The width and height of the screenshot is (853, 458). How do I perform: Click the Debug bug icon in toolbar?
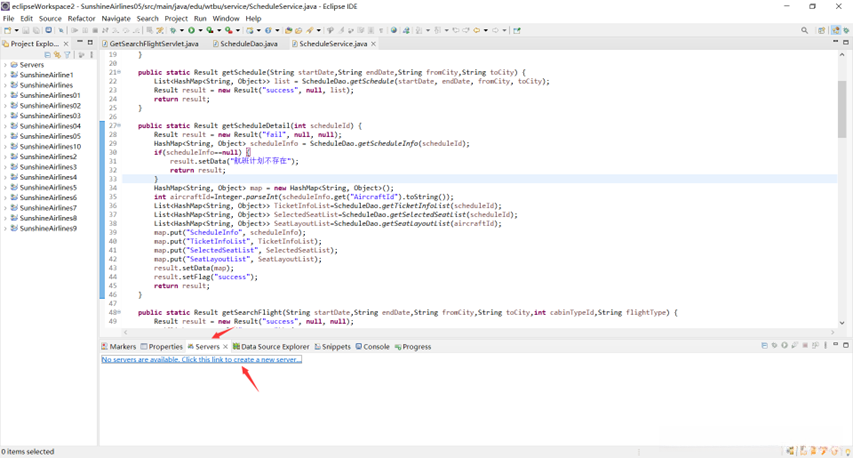tap(173, 30)
